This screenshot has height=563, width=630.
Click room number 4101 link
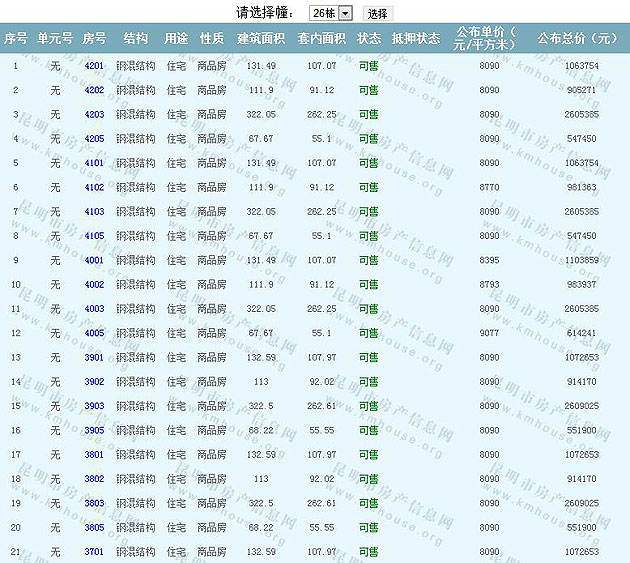click(94, 163)
